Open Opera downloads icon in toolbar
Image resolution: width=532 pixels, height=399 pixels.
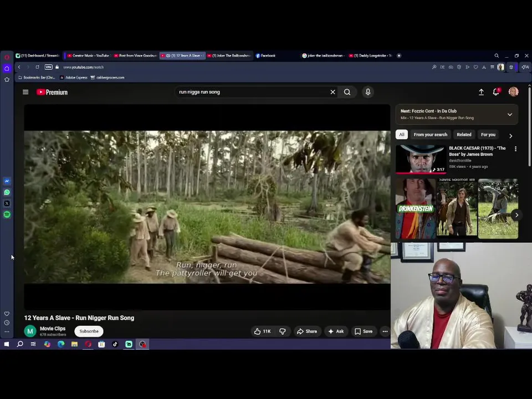(x=484, y=67)
